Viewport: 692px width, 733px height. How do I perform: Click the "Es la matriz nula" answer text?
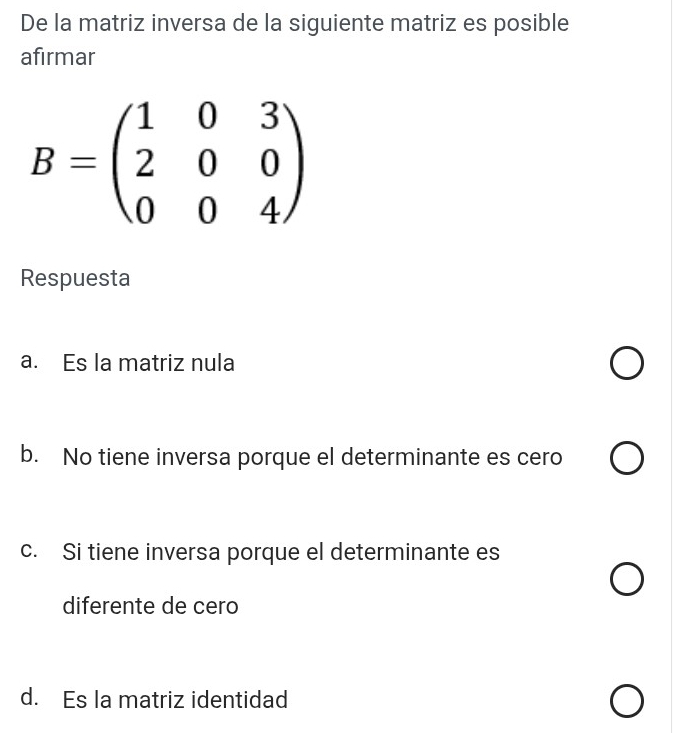point(148,363)
